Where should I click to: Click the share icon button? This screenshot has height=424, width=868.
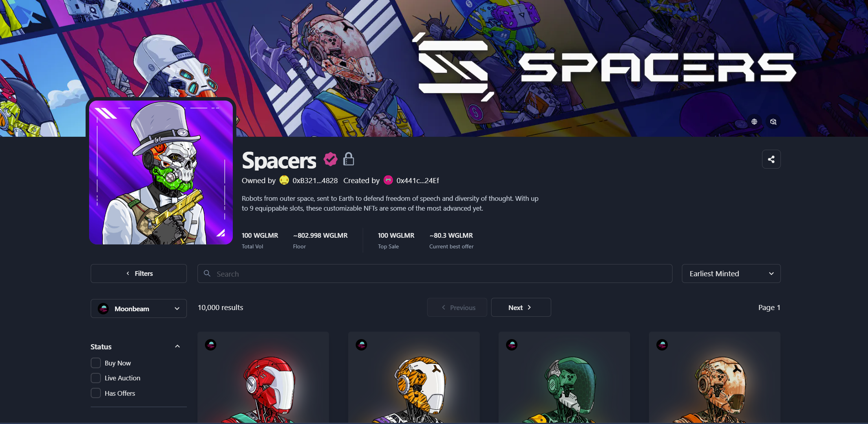(x=771, y=159)
